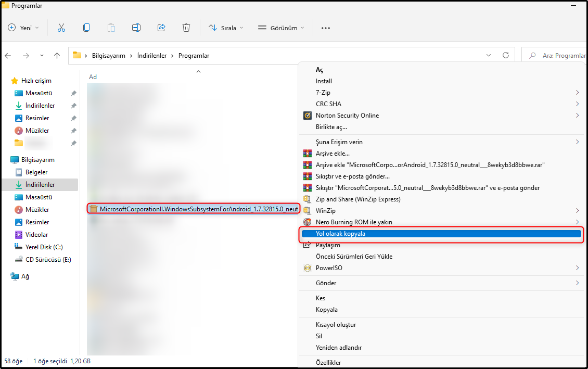The image size is (588, 369).
Task: Click the Rename toolbar icon
Action: point(136,28)
